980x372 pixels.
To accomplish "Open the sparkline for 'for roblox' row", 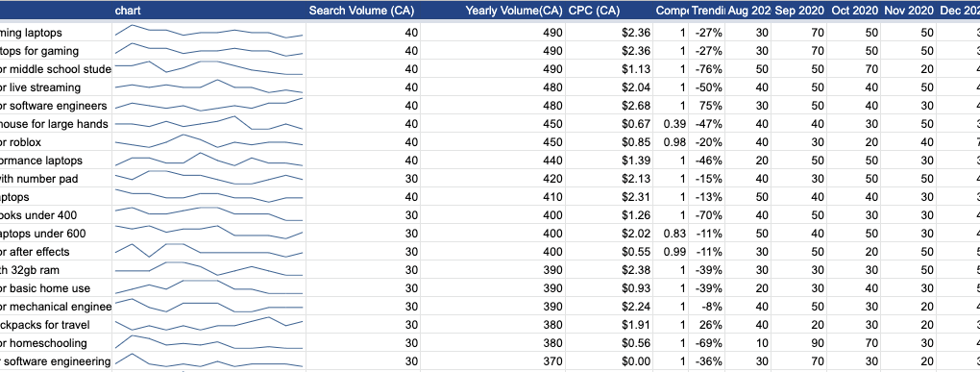I will (208, 142).
